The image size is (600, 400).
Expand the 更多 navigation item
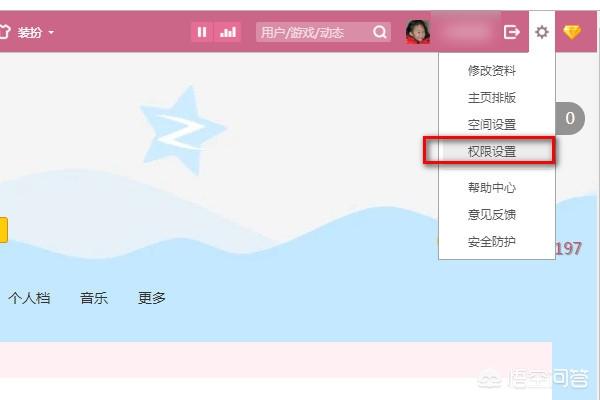[x=152, y=298]
